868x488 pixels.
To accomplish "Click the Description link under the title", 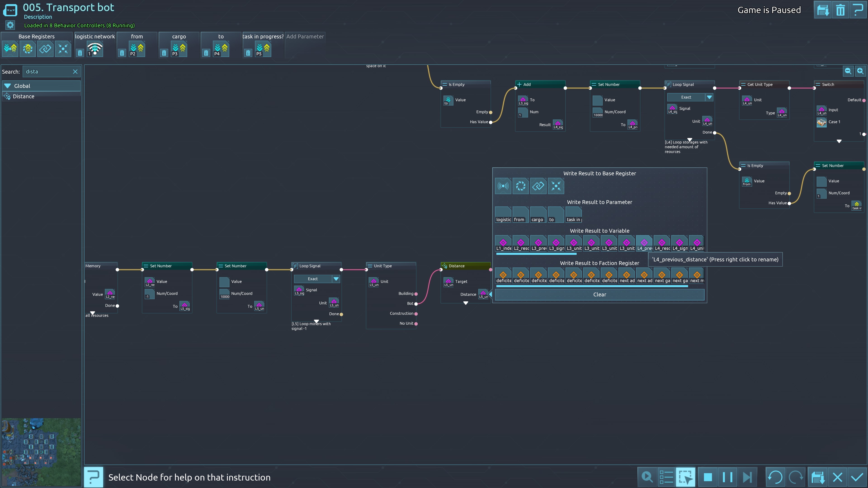I will pyautogui.click(x=38, y=17).
